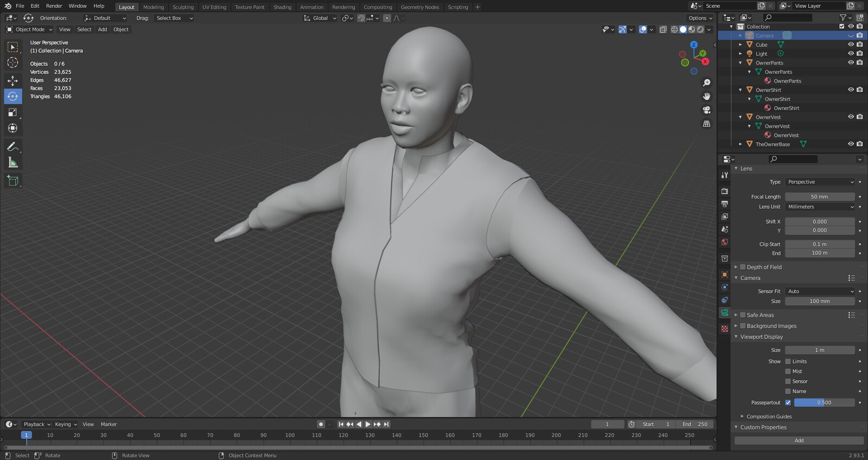
Task: Click the viewport zoom magnifier icon
Action: (x=706, y=83)
